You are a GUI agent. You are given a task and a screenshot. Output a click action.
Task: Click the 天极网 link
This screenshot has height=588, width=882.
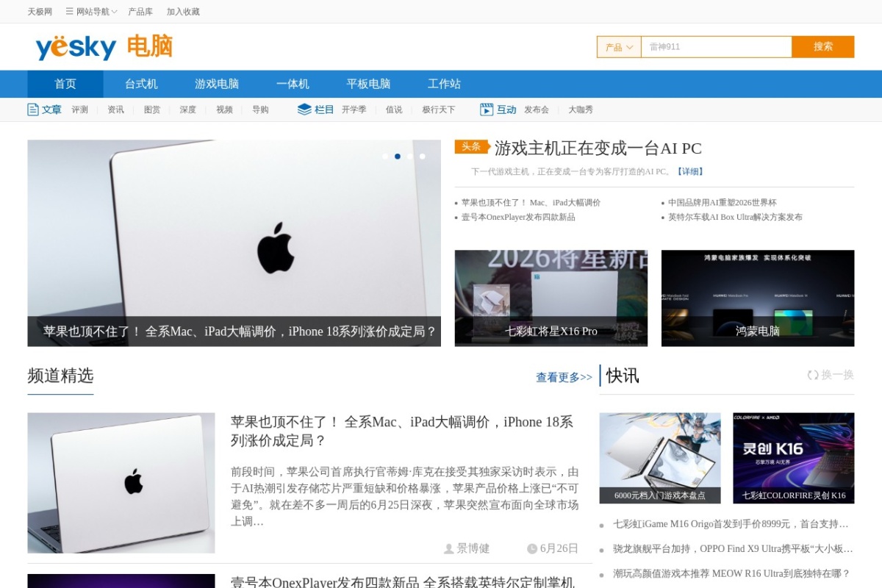[40, 12]
